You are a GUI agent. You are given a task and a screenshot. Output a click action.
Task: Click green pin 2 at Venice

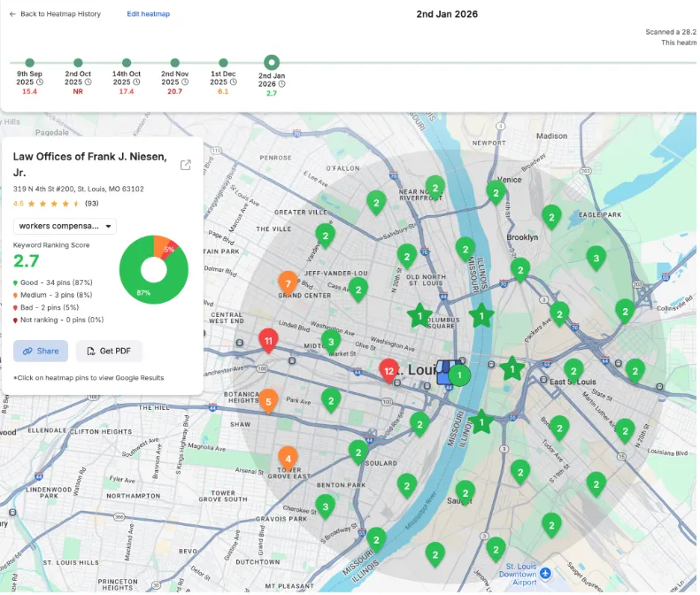[x=496, y=193]
